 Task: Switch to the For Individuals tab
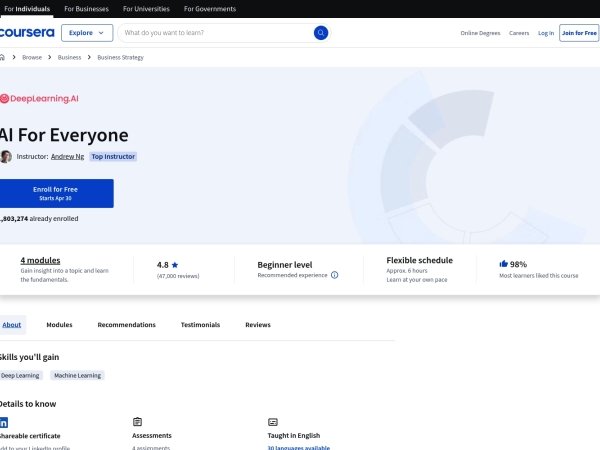coord(27,9)
